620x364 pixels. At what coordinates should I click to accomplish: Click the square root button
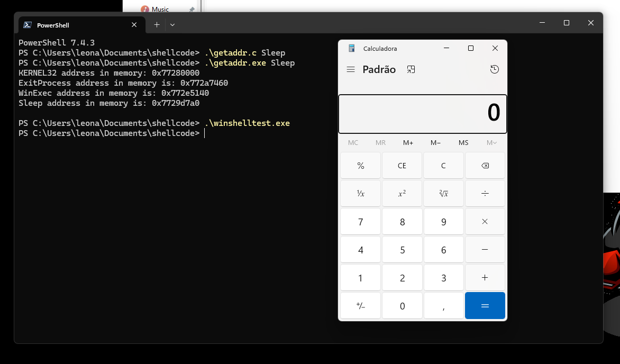(443, 194)
